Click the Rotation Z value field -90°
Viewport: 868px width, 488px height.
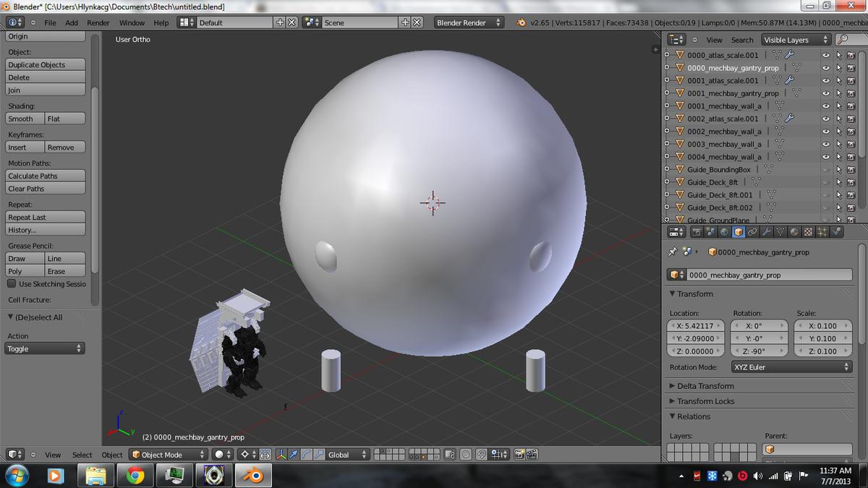coord(760,351)
